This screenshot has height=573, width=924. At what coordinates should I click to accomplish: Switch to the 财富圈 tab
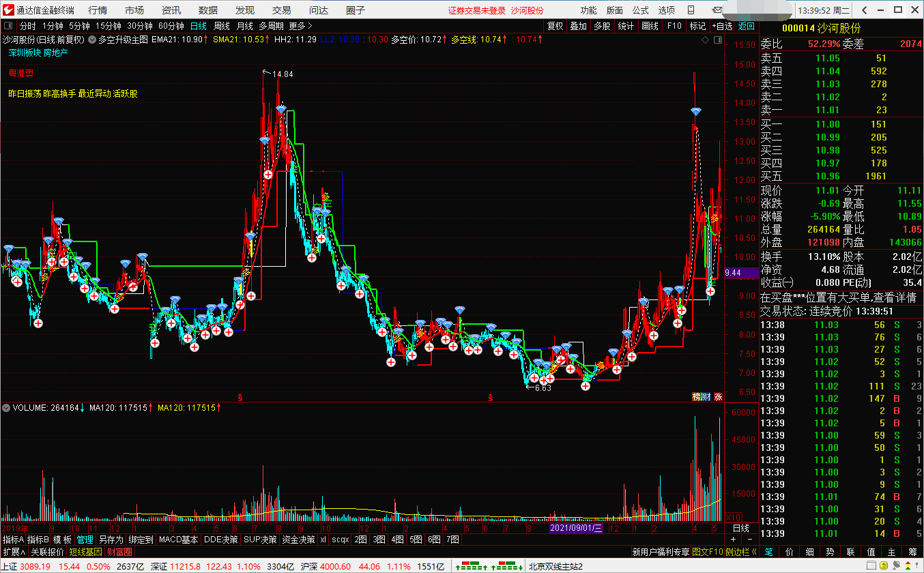click(120, 551)
